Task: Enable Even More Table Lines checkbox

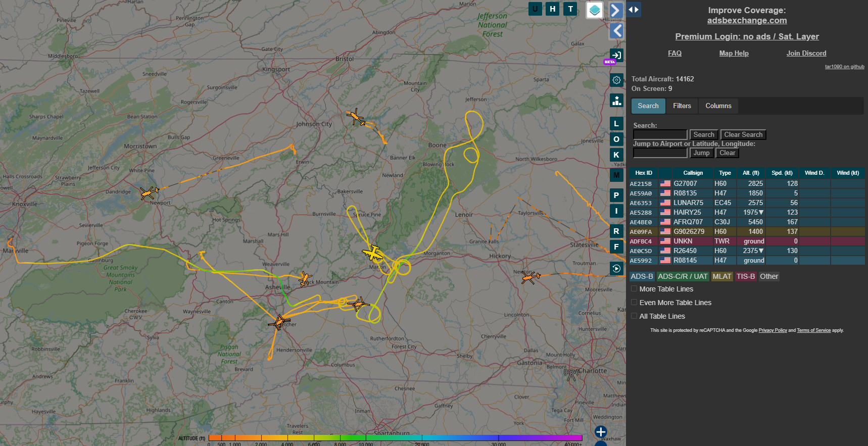Action: (634, 303)
